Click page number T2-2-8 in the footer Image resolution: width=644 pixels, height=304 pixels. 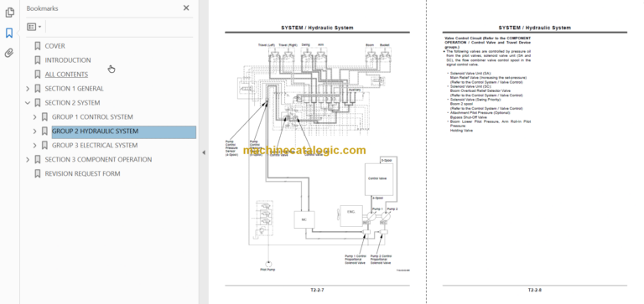(535, 290)
